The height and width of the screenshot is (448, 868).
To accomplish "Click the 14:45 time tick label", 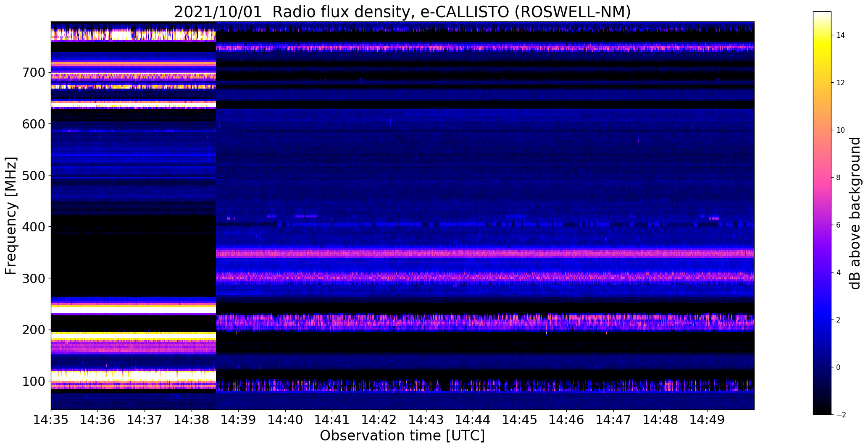I will pyautogui.click(x=520, y=419).
